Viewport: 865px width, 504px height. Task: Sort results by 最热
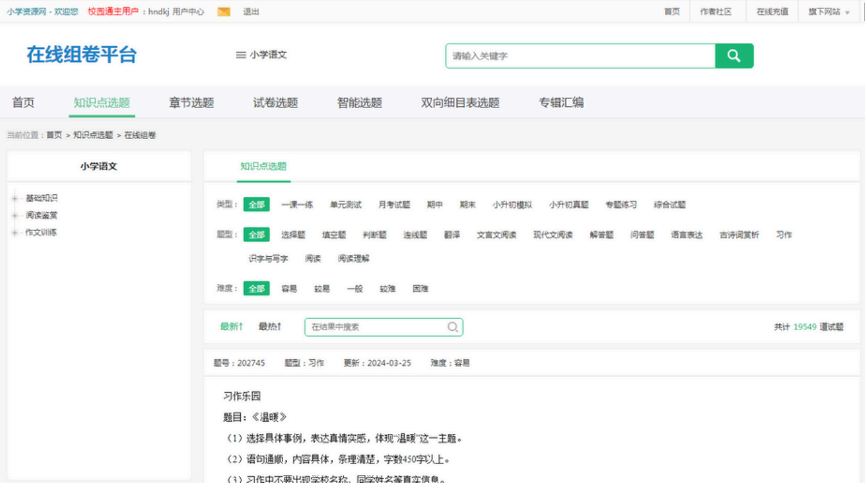pos(270,327)
